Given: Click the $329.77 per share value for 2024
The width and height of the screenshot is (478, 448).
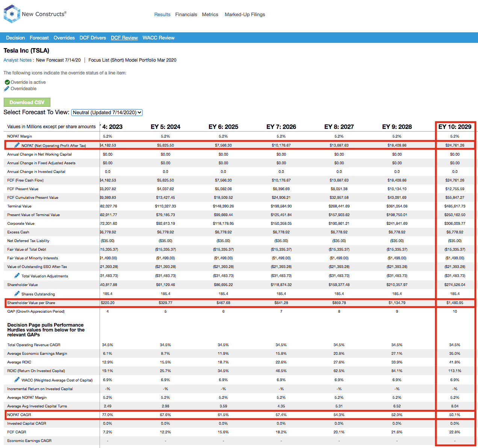Looking at the screenshot, I should coord(165,303).
